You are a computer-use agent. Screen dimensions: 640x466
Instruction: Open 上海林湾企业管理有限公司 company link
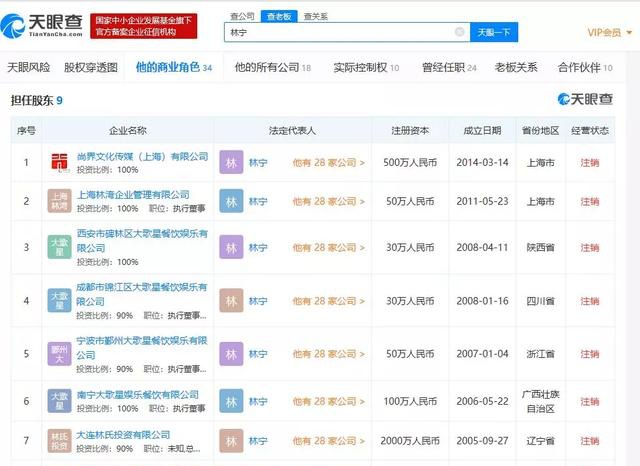[x=133, y=195]
